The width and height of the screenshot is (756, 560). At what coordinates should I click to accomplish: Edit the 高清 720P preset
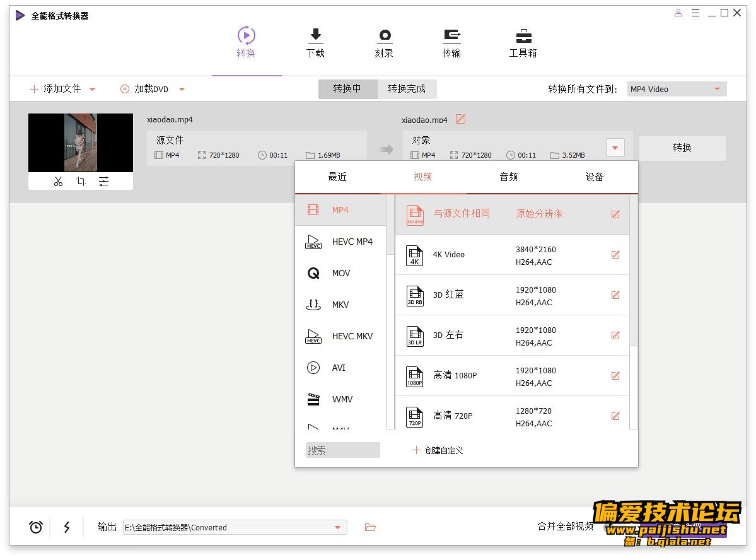pyautogui.click(x=615, y=416)
